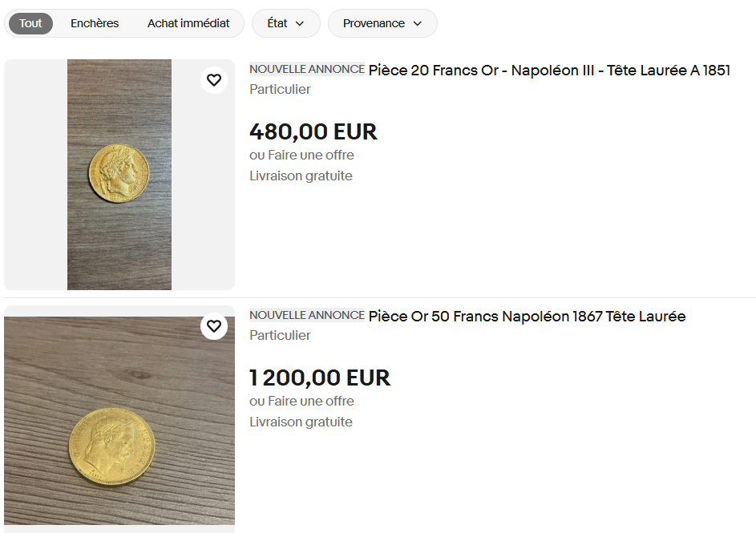Open the 20 Francs coin photo
This screenshot has width=756, height=533.
(x=119, y=174)
